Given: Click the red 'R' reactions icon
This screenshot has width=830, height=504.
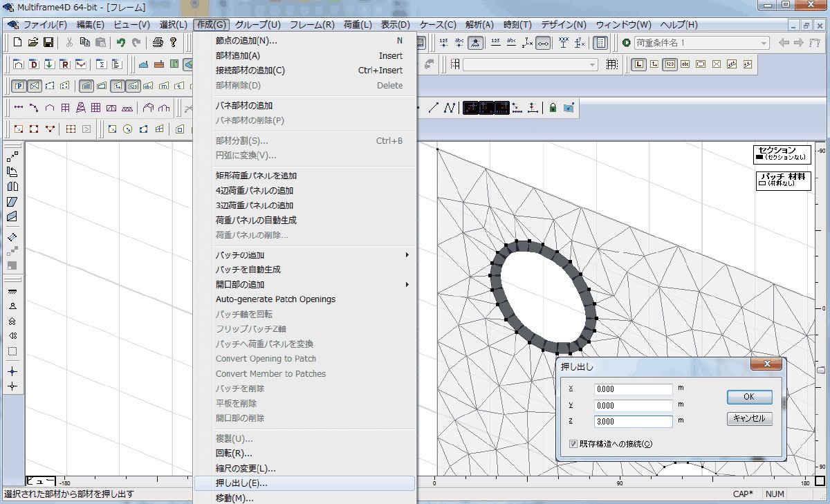Looking at the screenshot, I should point(65,64).
